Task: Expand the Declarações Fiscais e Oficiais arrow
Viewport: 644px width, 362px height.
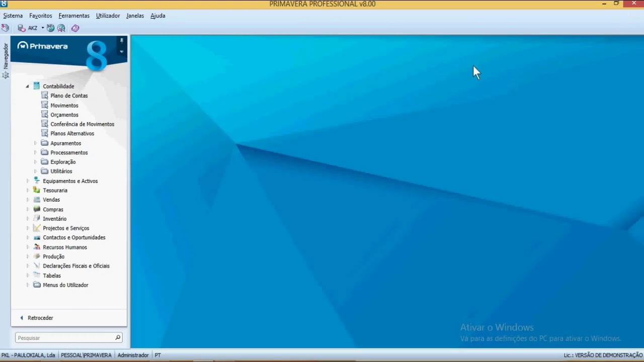Action: (x=28, y=266)
